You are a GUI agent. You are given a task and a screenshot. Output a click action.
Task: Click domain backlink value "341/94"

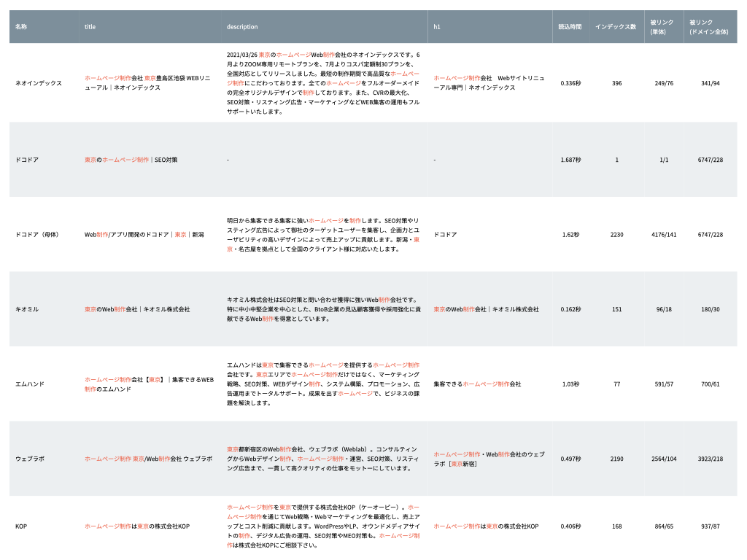click(x=711, y=83)
